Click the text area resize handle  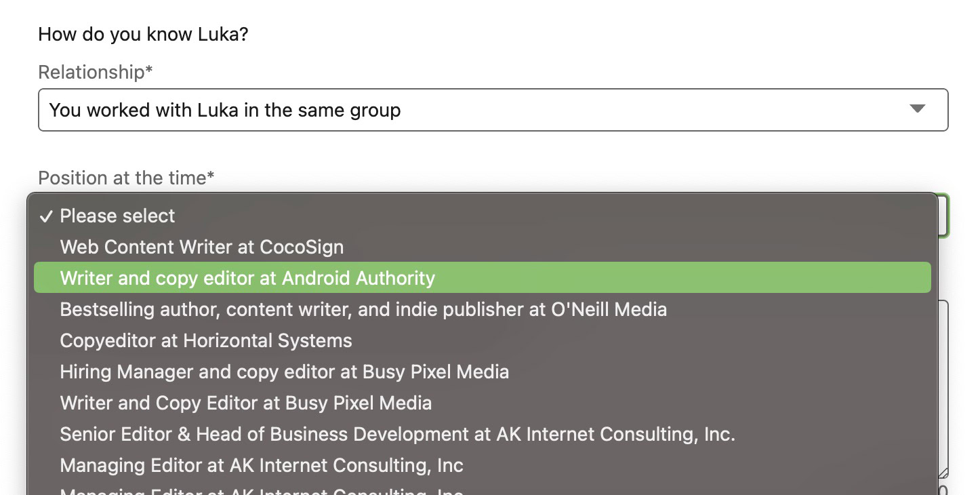[943, 473]
